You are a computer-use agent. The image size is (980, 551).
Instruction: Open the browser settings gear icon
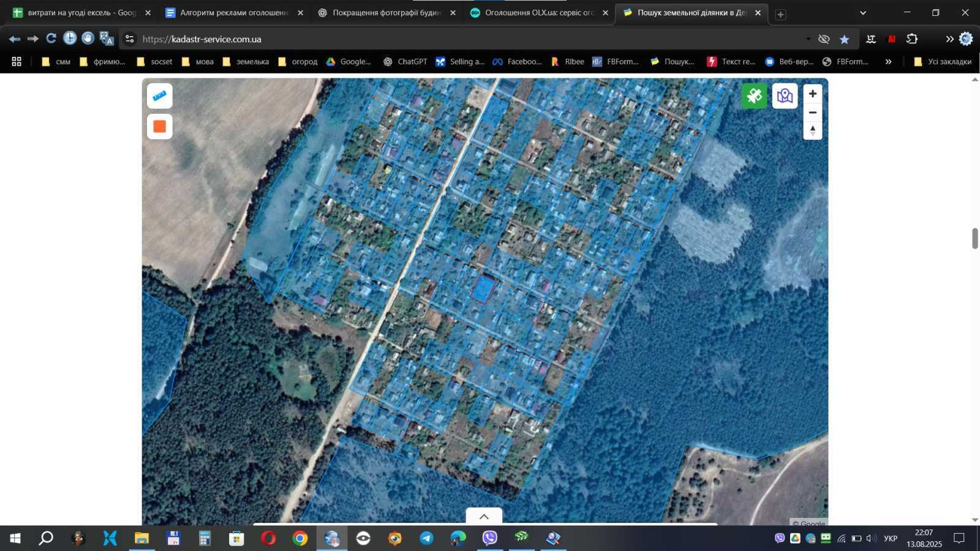[966, 39]
